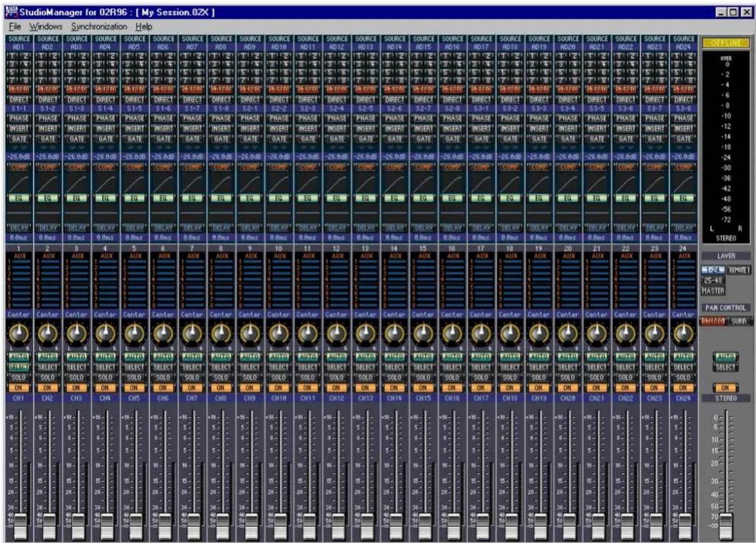
Task: Open the AD20 source selector on channel 20
Action: point(568,48)
